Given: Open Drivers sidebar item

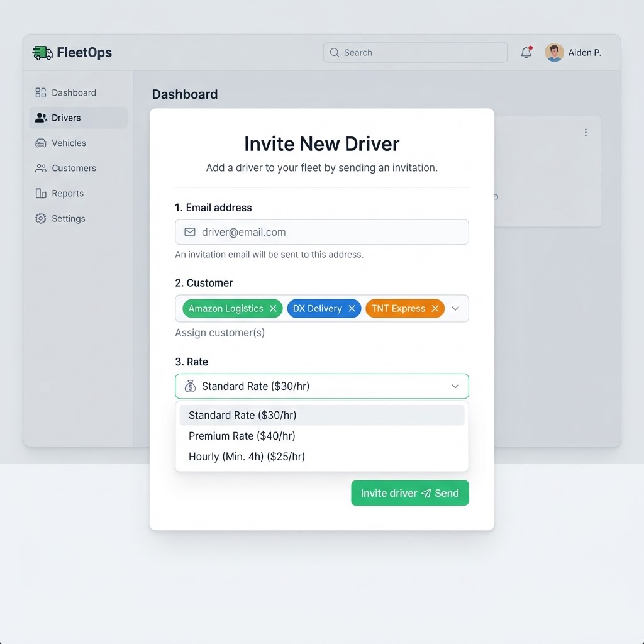Looking at the screenshot, I should point(78,118).
